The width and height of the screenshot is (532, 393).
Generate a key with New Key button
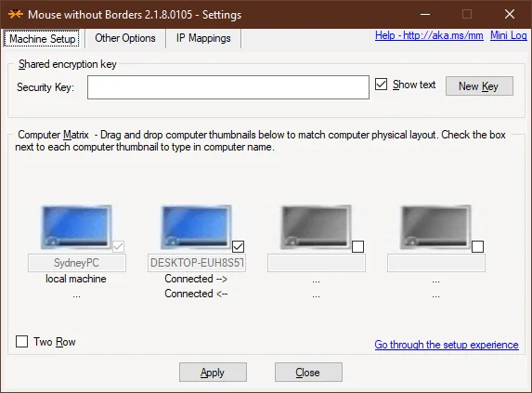(x=479, y=86)
